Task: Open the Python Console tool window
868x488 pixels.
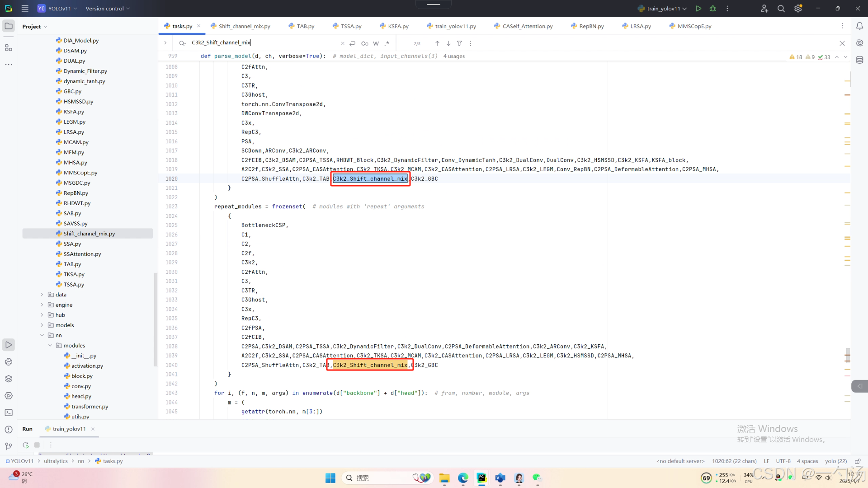Action: (x=9, y=362)
